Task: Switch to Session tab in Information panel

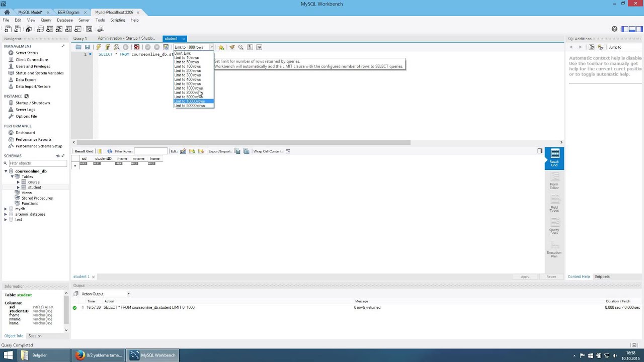Action: pos(35,336)
